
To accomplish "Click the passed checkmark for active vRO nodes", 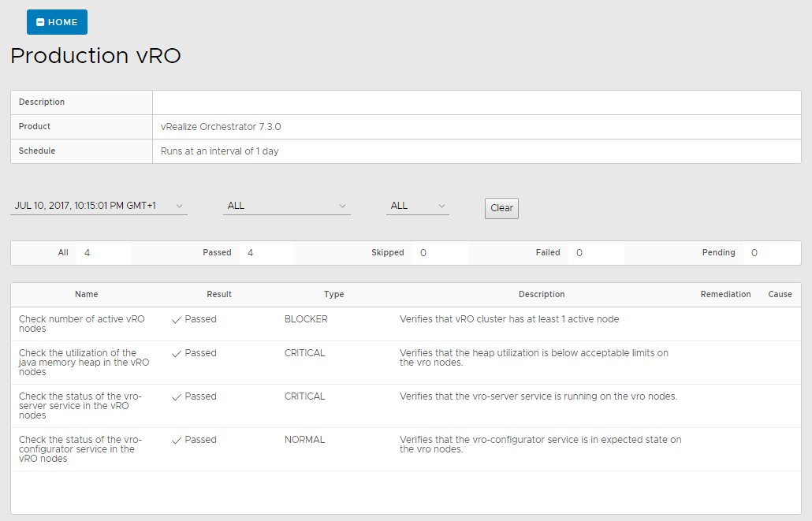I will pos(177,320).
